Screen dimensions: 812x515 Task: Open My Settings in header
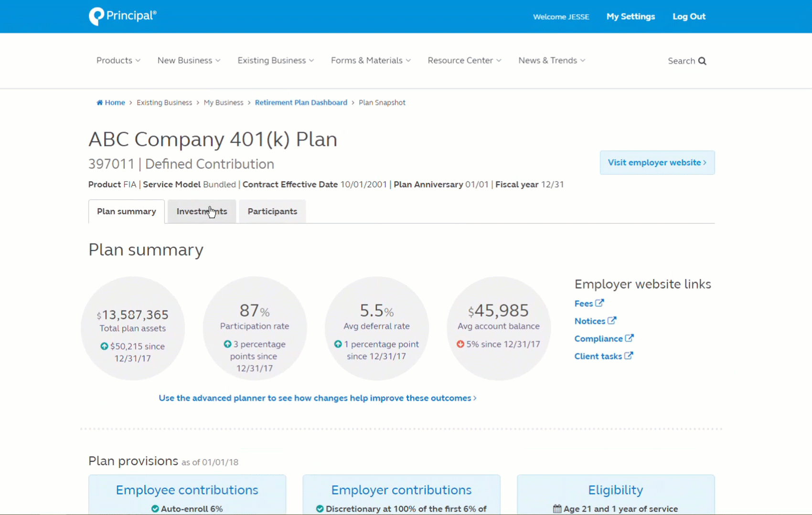pos(630,17)
